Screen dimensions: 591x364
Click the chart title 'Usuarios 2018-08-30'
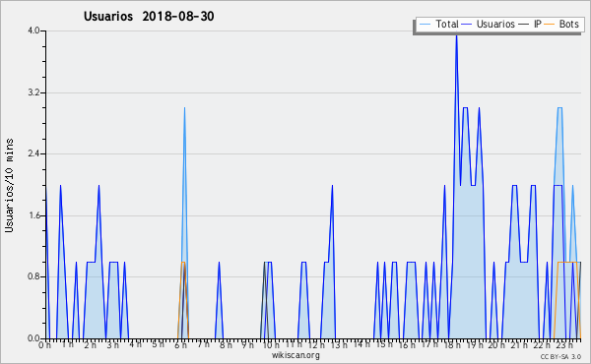tap(149, 16)
